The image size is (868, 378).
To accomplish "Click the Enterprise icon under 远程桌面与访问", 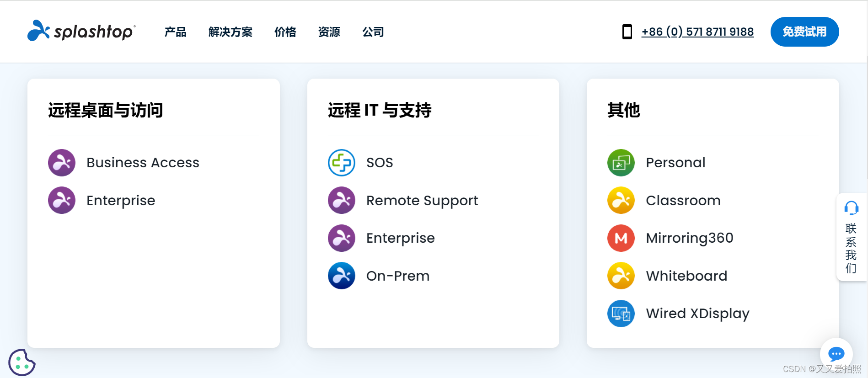I will coord(62,200).
